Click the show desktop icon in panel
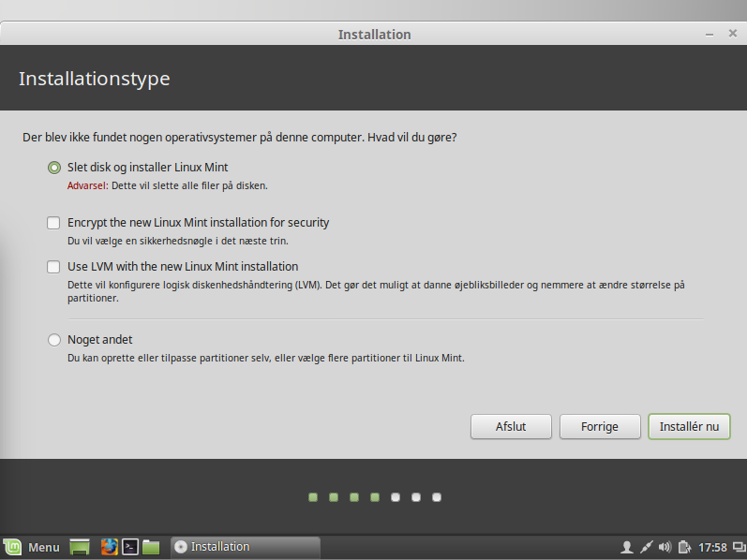The image size is (747, 560). [80, 547]
